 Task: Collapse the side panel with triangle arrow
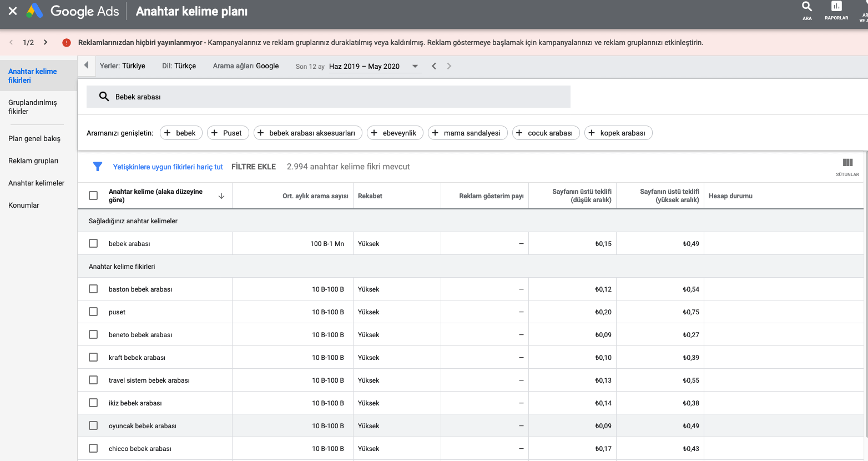(x=86, y=66)
